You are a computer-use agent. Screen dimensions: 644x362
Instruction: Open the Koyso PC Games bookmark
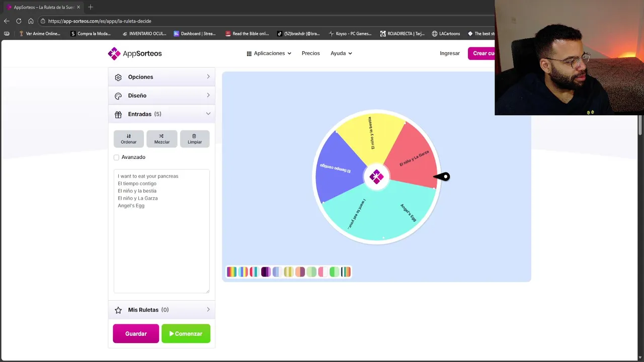[x=350, y=34]
